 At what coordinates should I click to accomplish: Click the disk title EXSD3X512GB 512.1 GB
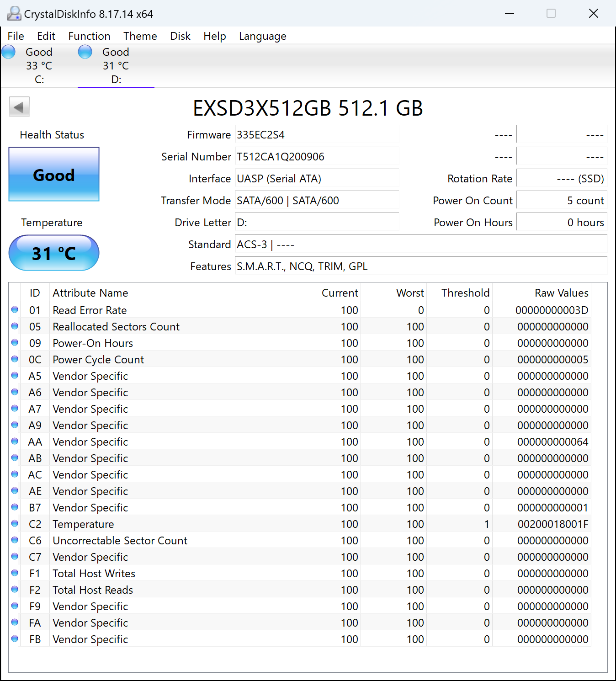click(x=308, y=108)
